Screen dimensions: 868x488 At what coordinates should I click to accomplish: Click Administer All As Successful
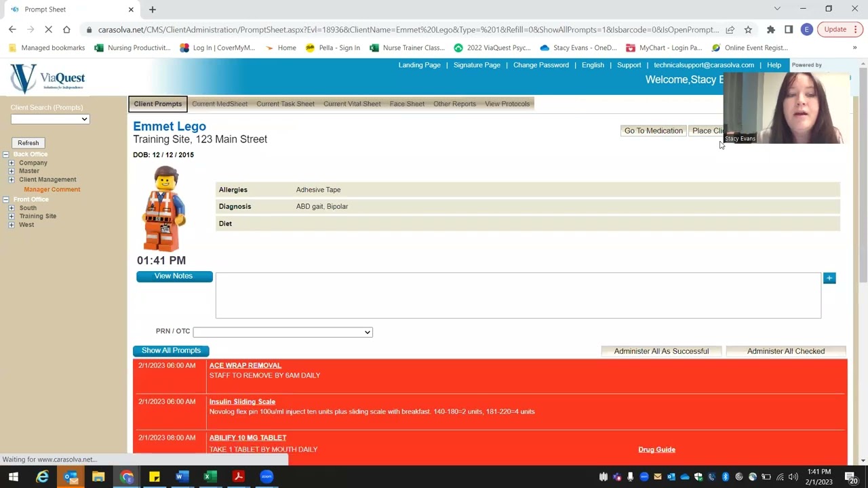click(661, 351)
